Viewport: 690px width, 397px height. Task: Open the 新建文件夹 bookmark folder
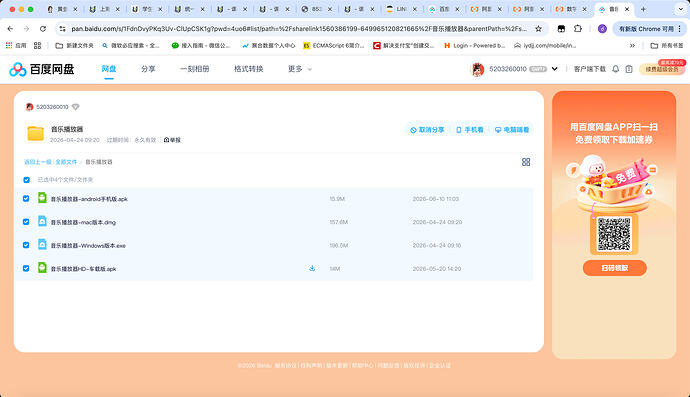pos(74,45)
